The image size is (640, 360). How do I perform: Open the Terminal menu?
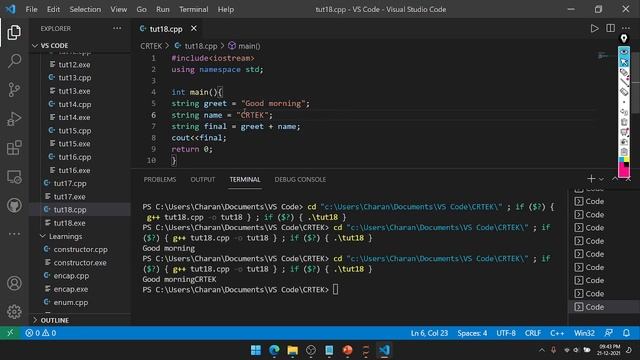[193, 9]
